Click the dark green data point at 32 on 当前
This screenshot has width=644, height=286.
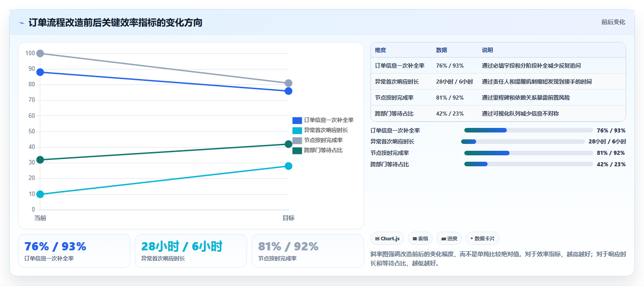click(x=40, y=160)
